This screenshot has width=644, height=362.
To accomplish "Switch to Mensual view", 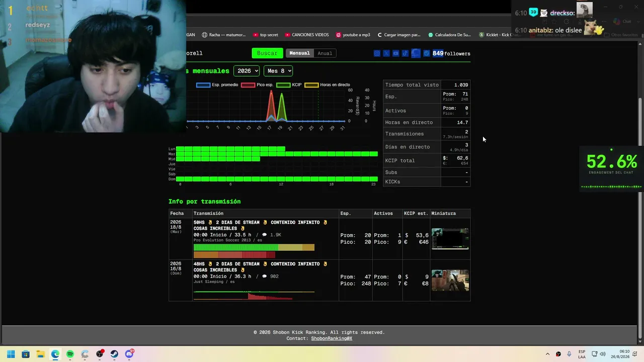I will click(299, 53).
